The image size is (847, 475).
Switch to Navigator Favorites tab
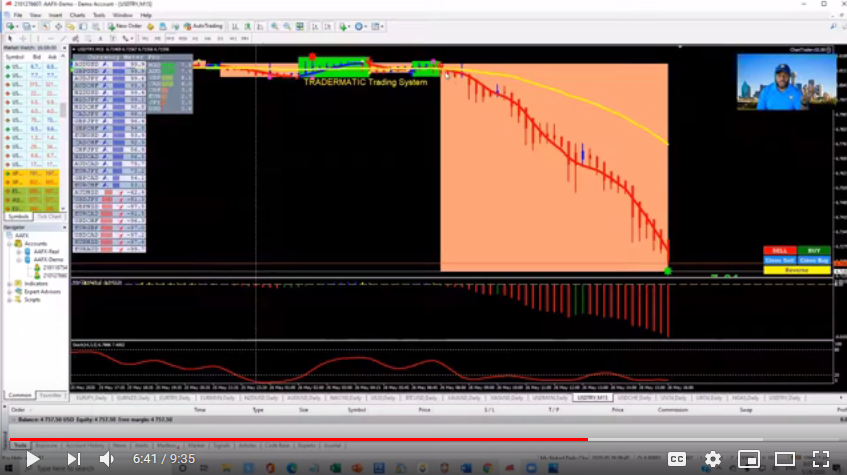(50, 395)
